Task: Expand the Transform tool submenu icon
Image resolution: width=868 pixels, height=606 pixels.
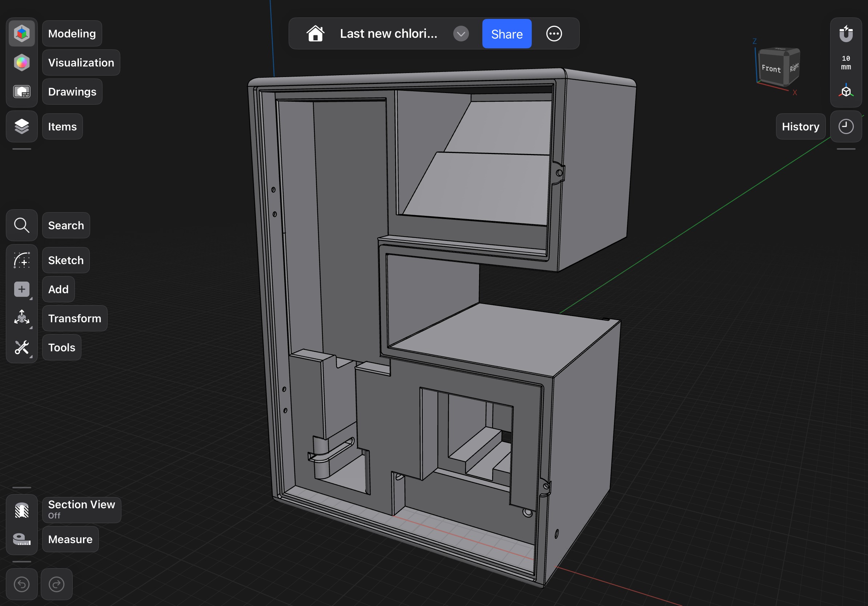Action: pos(21,318)
